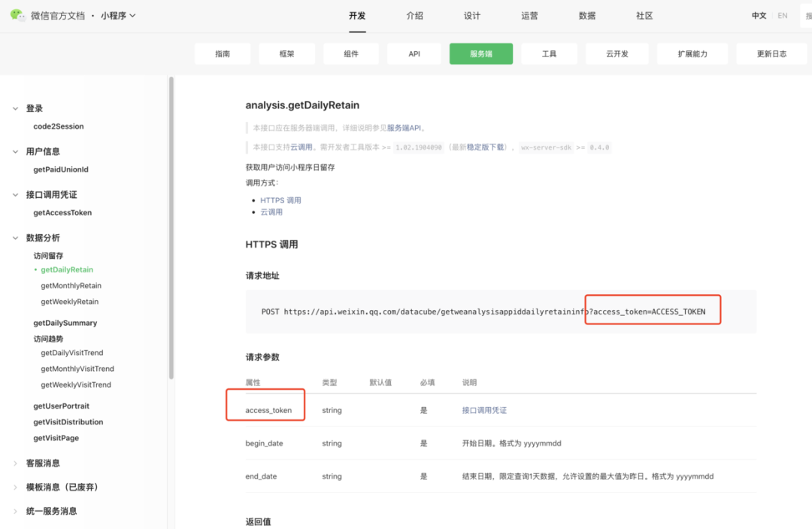The height and width of the screenshot is (529, 812).
Task: Open the 组件 sub-navigation button
Action: (351, 54)
